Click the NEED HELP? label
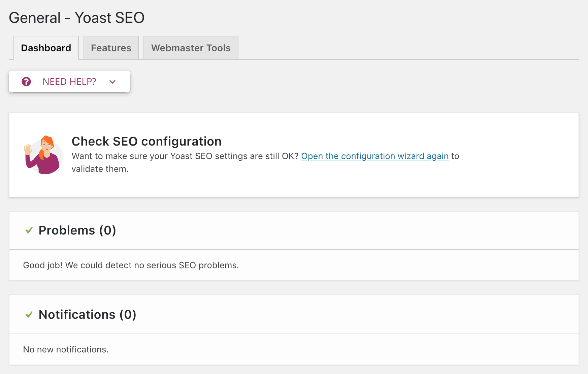Screen dimensions: 588x374 pos(69,82)
